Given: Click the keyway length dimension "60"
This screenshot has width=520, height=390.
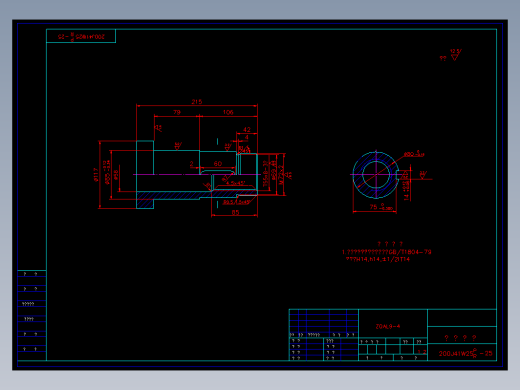Looking at the screenshot, I should coord(218,164).
